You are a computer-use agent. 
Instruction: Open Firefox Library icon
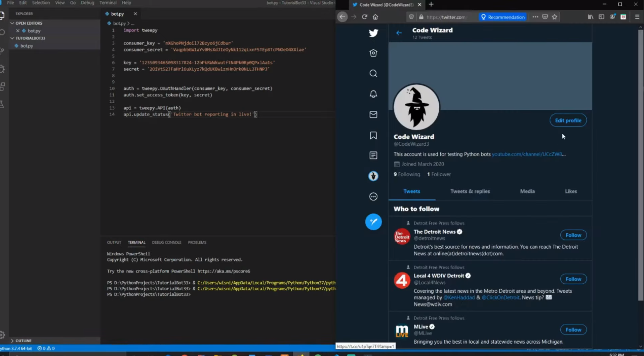(591, 17)
